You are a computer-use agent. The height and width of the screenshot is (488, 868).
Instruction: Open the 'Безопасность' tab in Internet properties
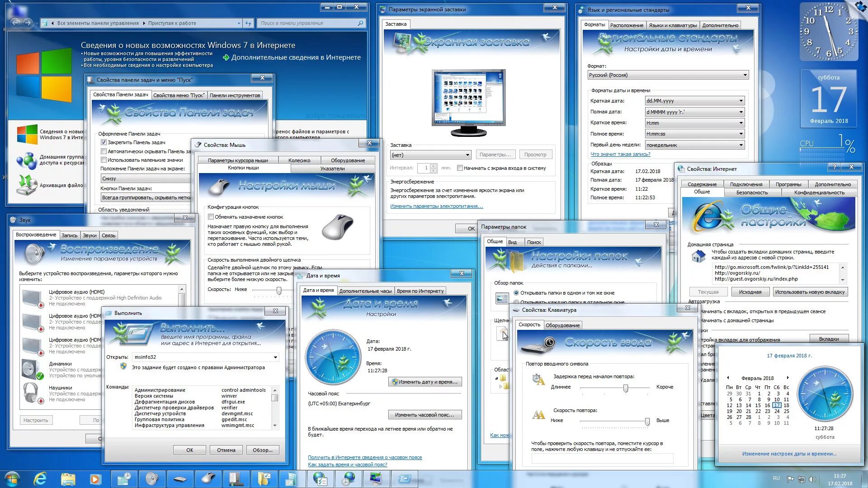coord(751,192)
